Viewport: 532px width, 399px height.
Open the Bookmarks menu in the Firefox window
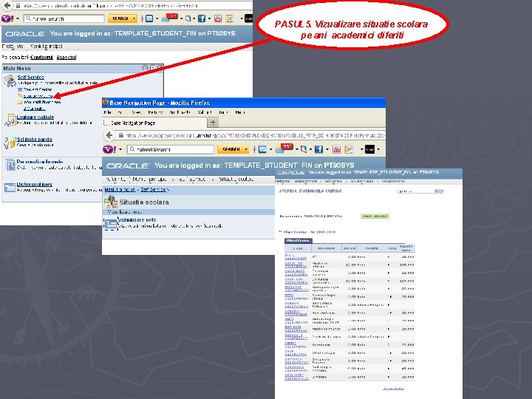coord(180,112)
